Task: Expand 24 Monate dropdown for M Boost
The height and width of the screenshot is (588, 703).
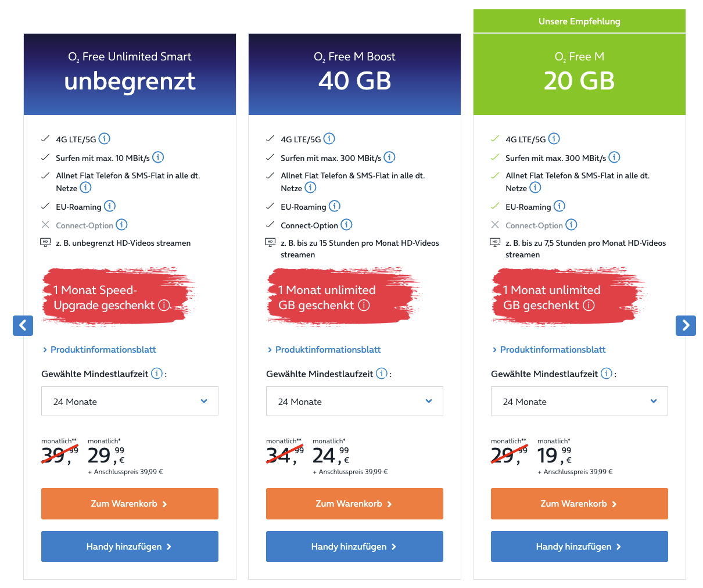Action: 354,401
